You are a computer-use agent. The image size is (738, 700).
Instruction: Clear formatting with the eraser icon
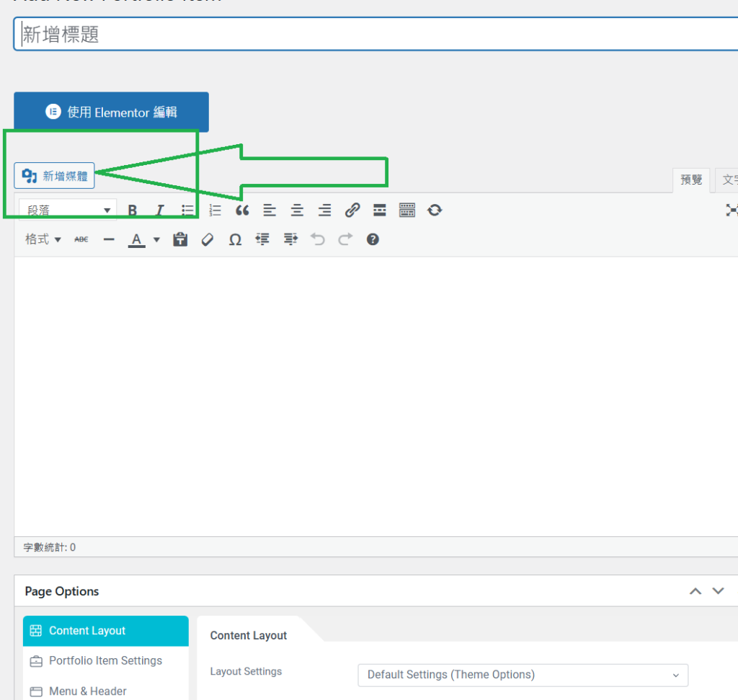[x=208, y=239]
